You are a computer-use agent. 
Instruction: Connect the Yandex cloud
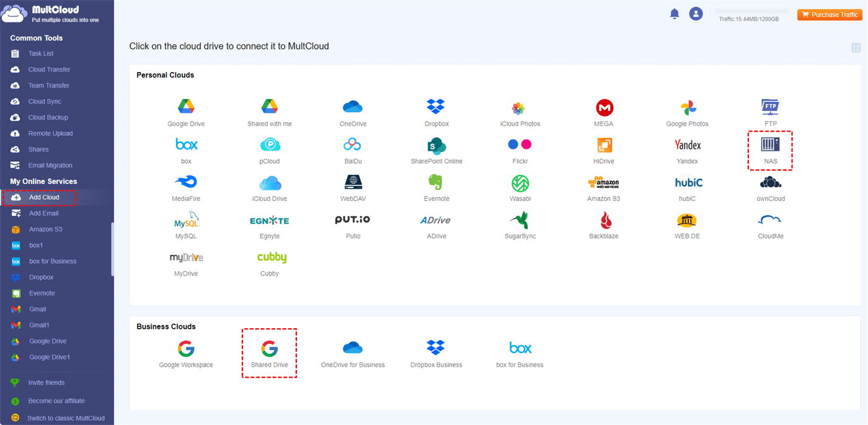(688, 145)
